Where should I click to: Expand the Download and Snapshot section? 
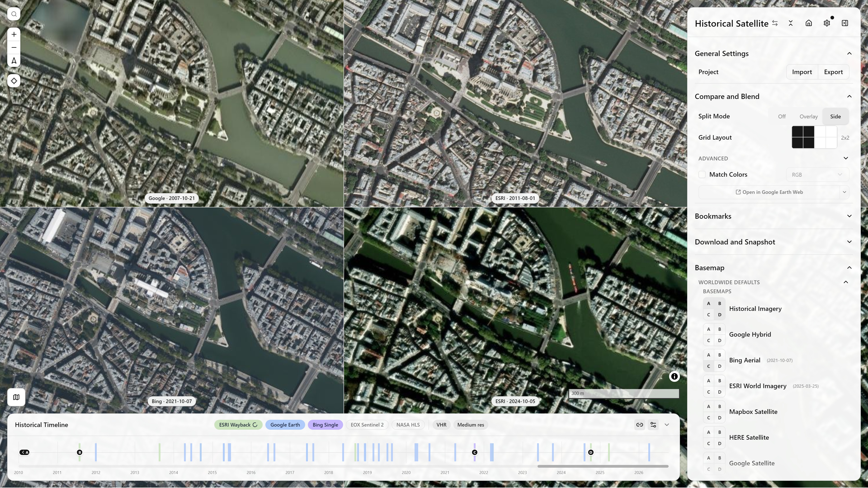[849, 242]
